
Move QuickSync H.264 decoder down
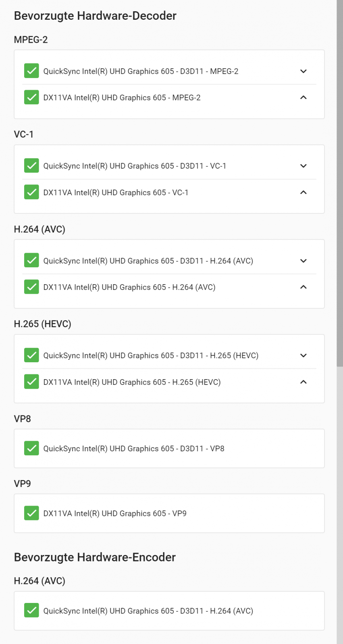[x=304, y=261]
